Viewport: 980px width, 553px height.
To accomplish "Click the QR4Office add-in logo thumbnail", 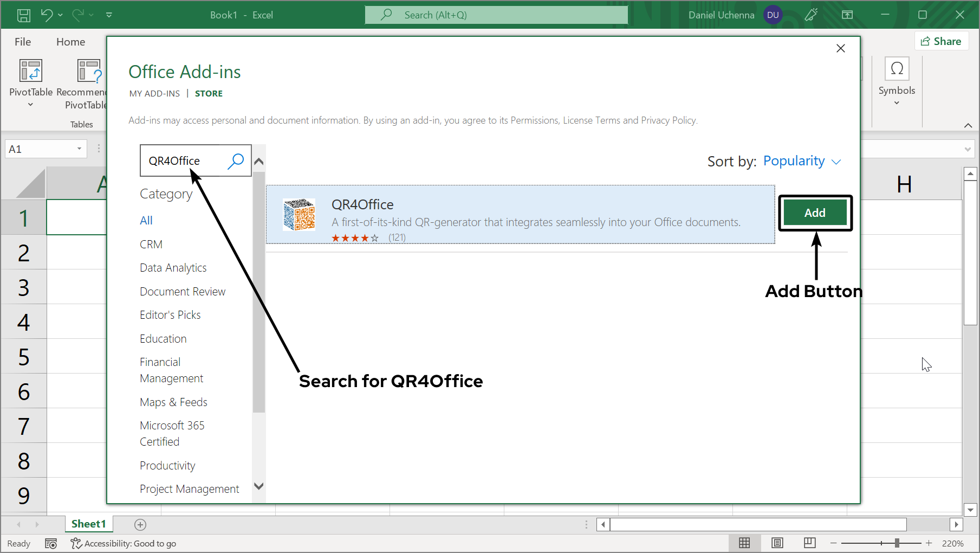I will point(299,215).
